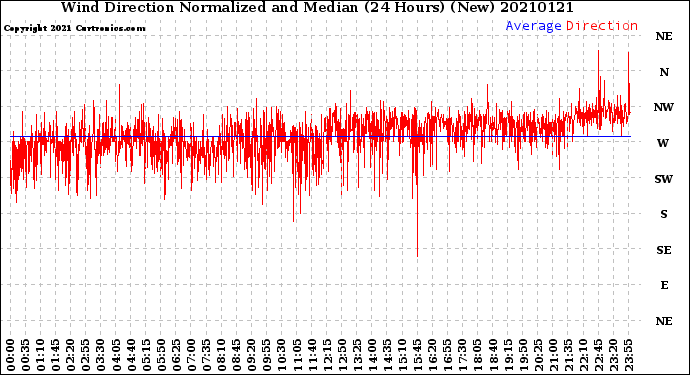The width and height of the screenshot is (690, 375).
Task: Click the red 'Direction' legend label
Action: pos(602,26)
